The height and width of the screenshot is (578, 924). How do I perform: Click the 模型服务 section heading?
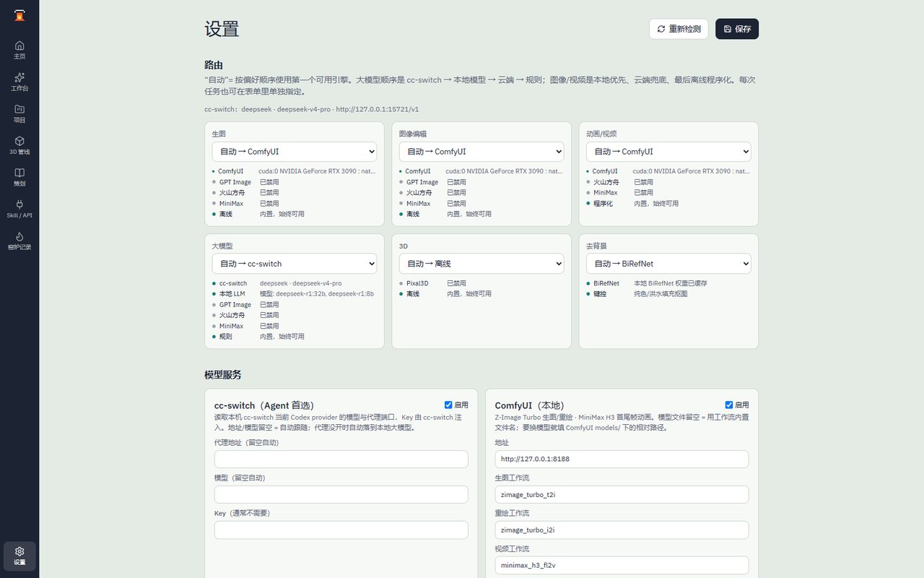223,375
